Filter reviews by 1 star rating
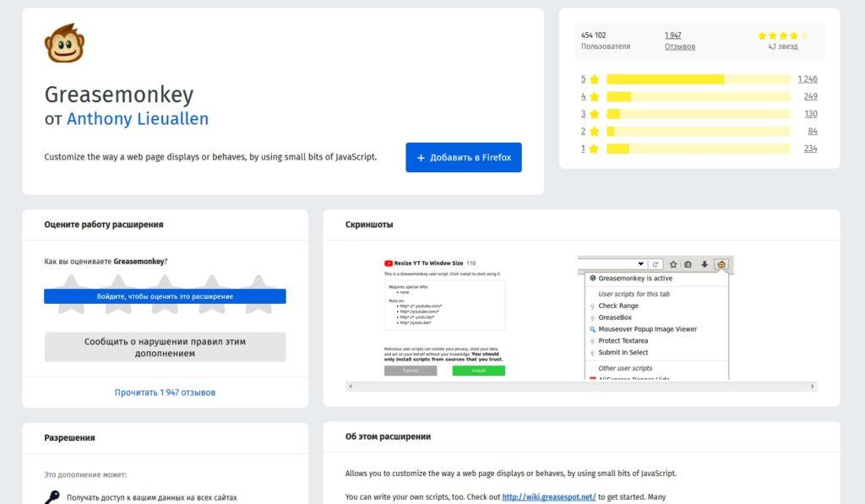 click(x=583, y=149)
